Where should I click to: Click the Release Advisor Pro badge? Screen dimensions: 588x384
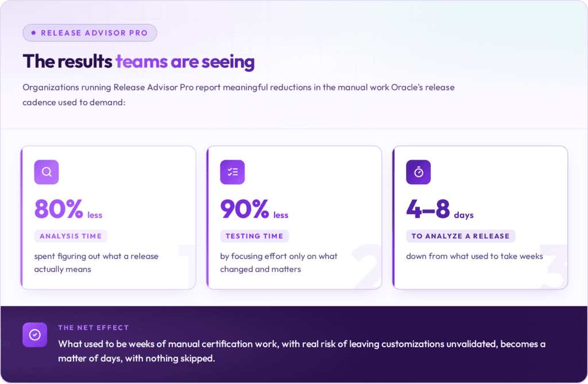pos(90,33)
